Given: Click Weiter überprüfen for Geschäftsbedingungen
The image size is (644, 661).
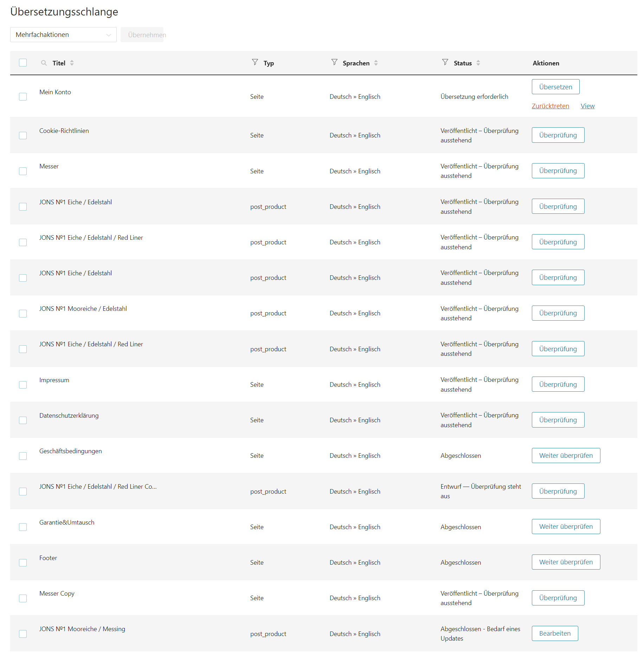Looking at the screenshot, I should click(566, 456).
